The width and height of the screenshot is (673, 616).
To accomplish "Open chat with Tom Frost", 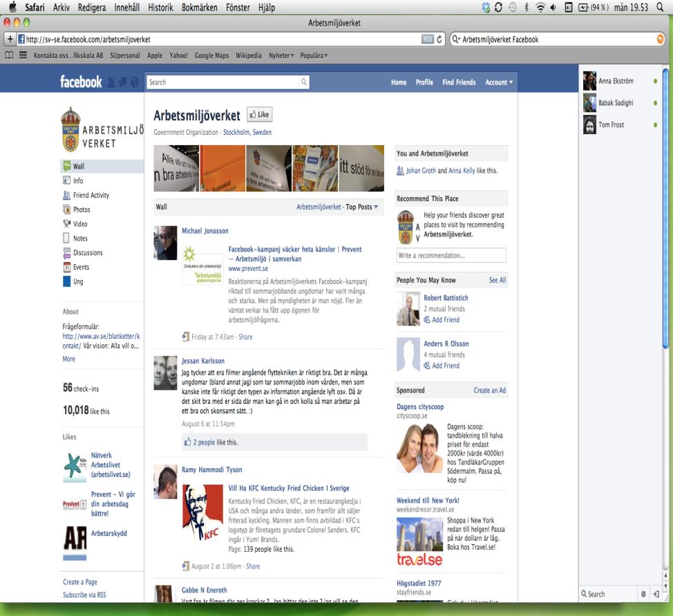I will [x=620, y=124].
